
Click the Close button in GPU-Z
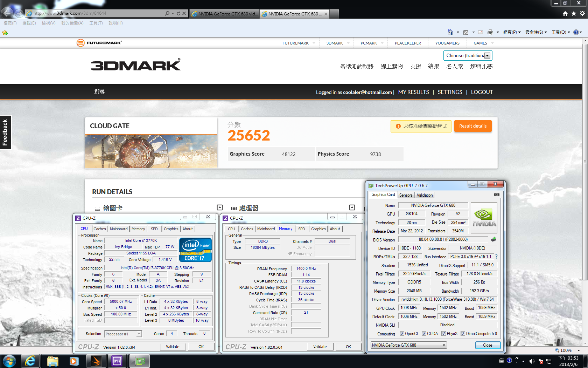point(488,345)
